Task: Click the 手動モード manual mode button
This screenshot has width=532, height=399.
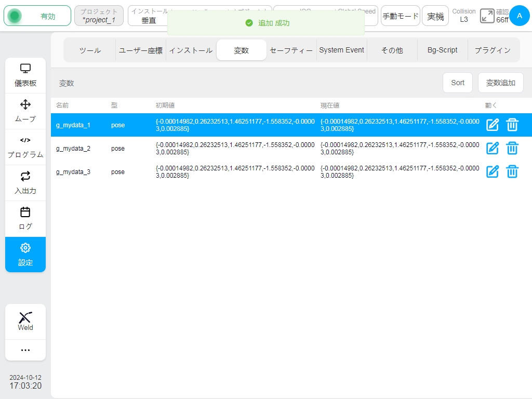Action: tap(401, 16)
